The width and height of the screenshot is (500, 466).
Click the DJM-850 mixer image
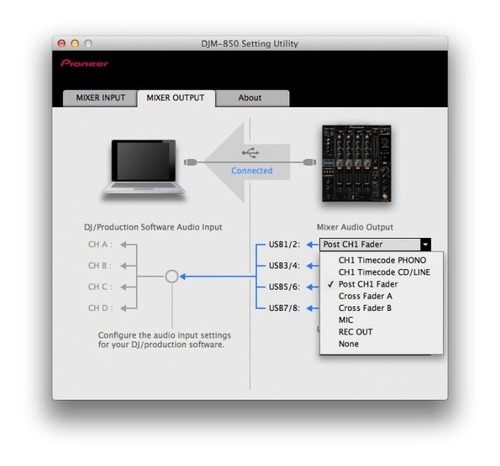(356, 163)
